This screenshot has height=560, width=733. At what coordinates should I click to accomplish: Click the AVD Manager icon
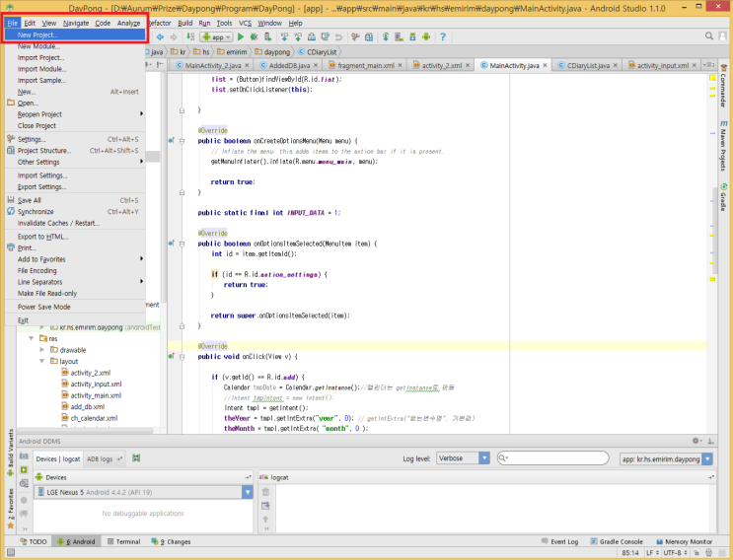tap(400, 36)
